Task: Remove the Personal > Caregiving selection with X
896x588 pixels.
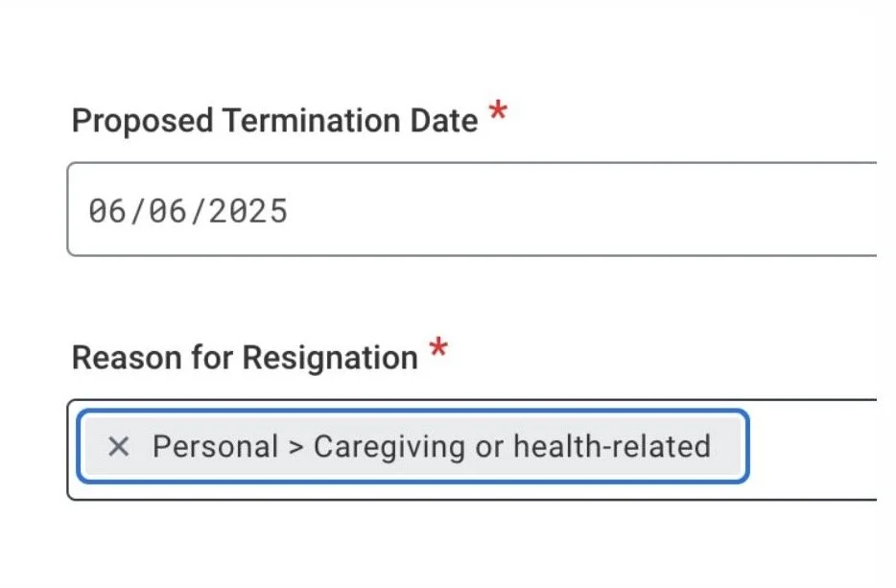Action: click(x=119, y=446)
